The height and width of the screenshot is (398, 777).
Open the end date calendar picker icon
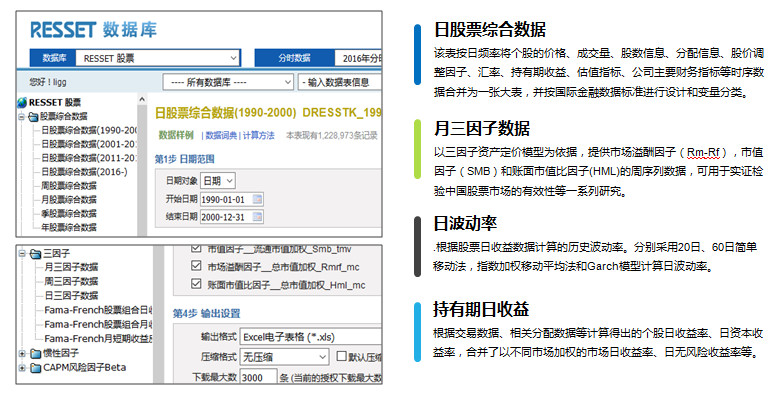point(257,217)
